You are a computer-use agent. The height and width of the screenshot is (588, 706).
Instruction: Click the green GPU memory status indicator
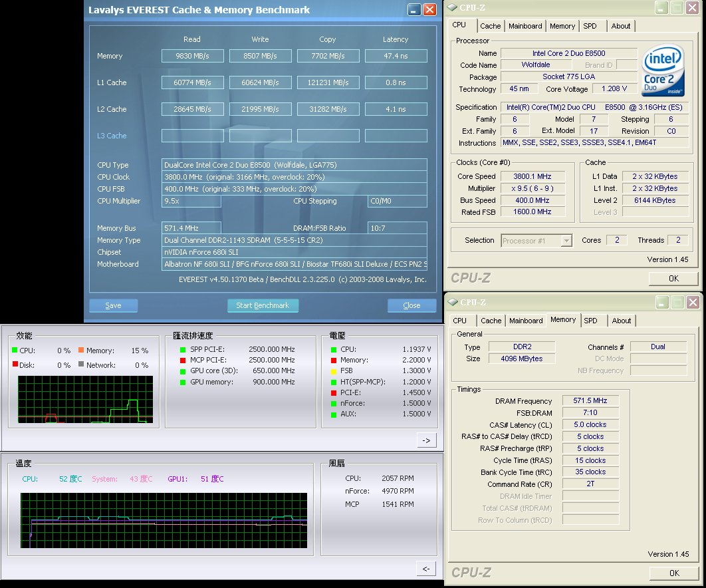[x=183, y=382]
